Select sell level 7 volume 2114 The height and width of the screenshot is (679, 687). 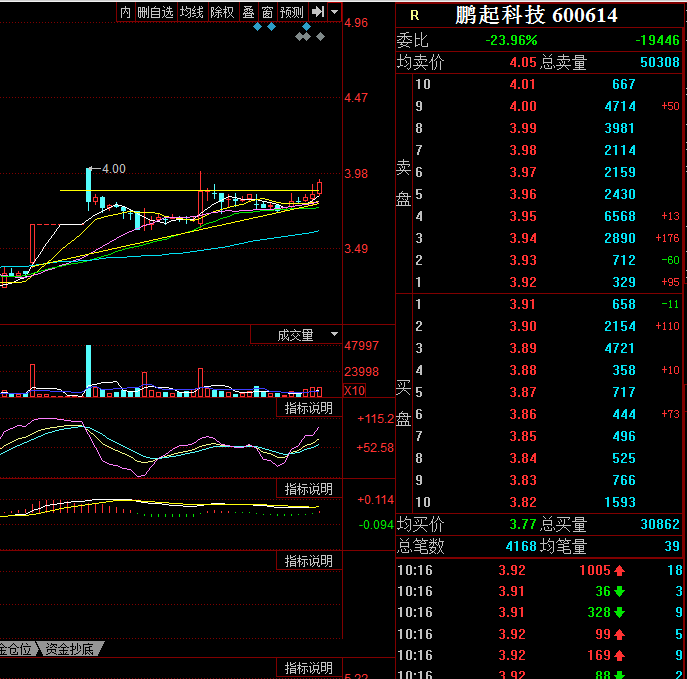[620, 150]
